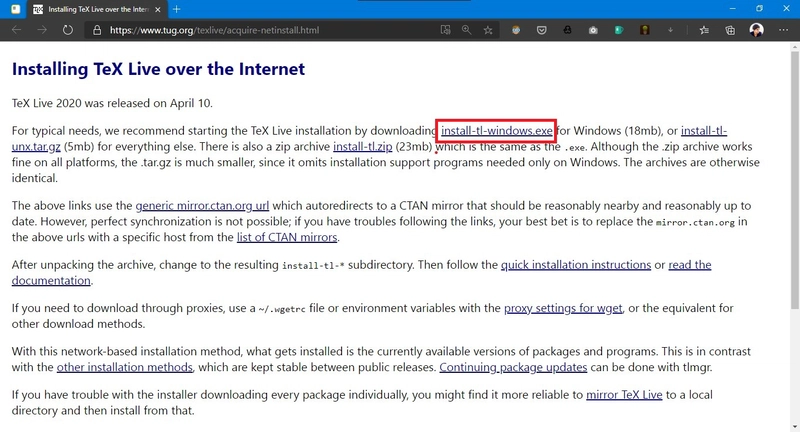Open a new browser tab
The image size is (800, 432).
(177, 9)
